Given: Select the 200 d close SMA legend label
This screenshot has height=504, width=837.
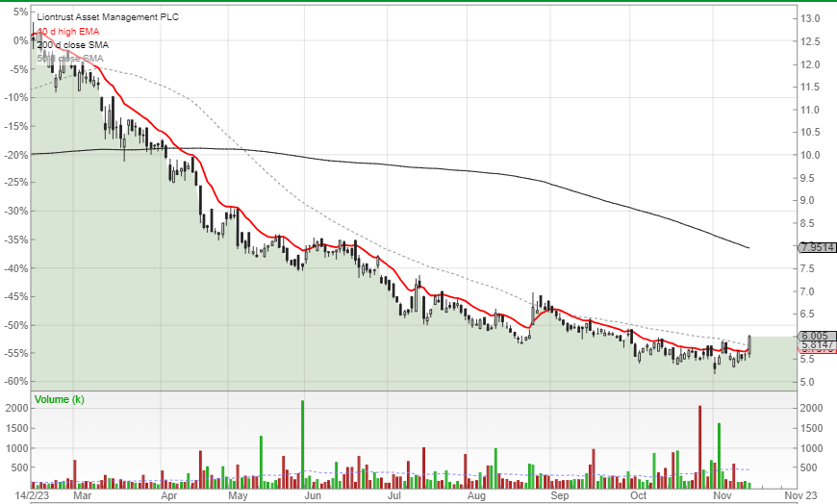Looking at the screenshot, I should pyautogui.click(x=72, y=45).
